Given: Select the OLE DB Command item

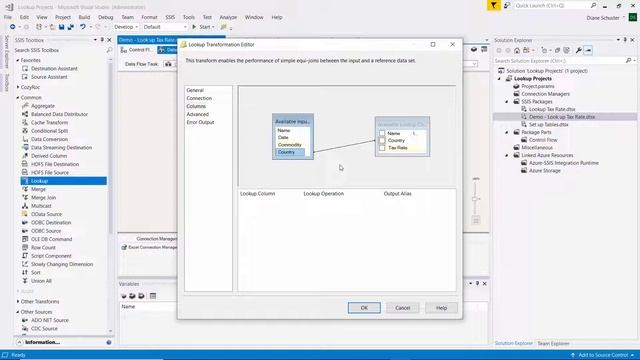Looking at the screenshot, I should pyautogui.click(x=51, y=239).
